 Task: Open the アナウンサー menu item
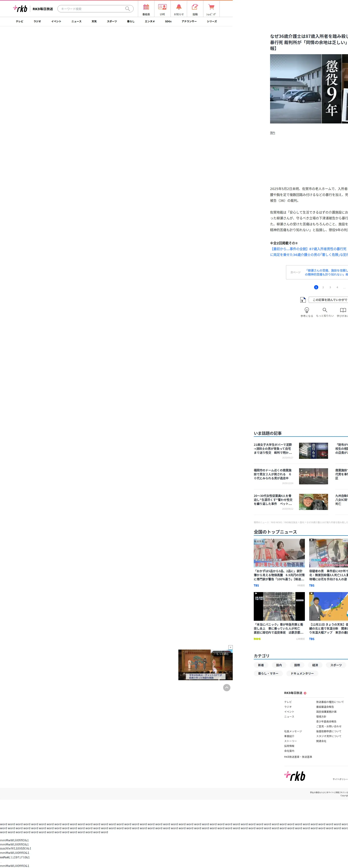189,22
